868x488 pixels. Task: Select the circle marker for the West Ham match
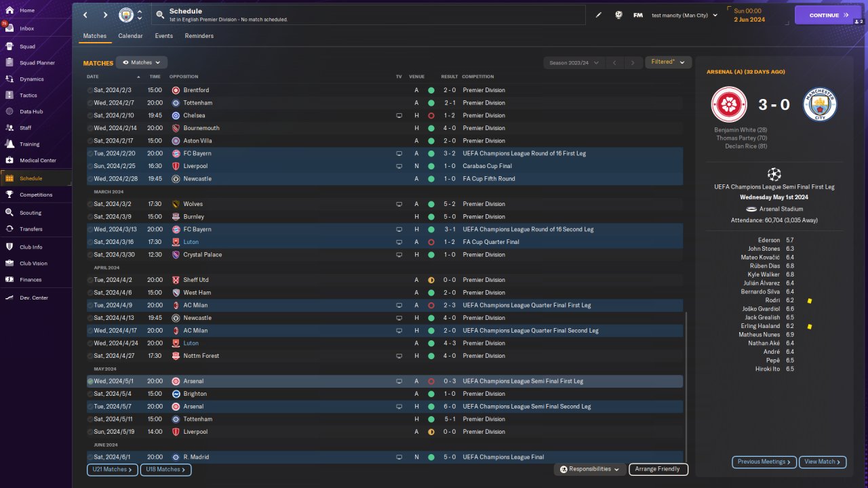(x=90, y=293)
